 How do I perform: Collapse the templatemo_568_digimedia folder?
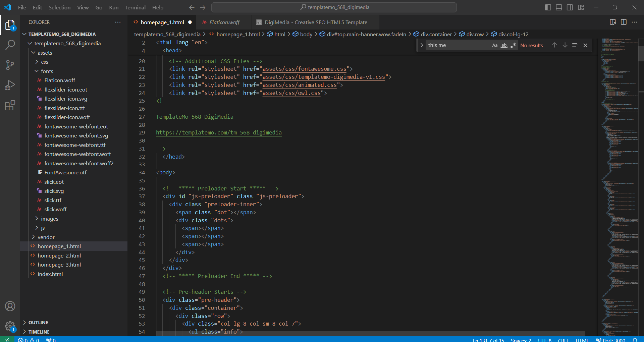[x=67, y=43]
